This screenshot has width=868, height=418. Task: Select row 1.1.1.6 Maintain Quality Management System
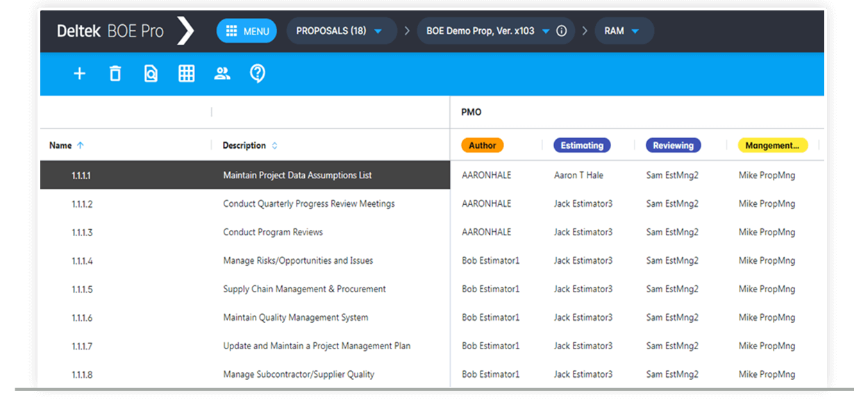point(295,318)
